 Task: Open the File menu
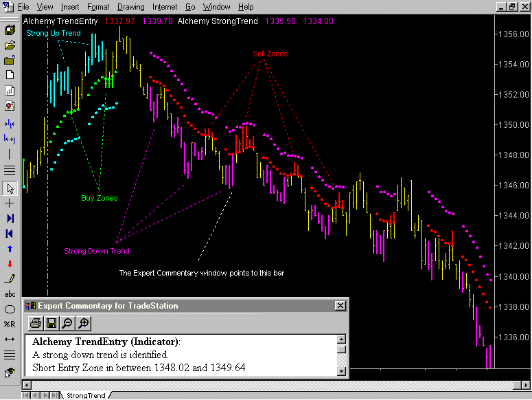(23, 7)
